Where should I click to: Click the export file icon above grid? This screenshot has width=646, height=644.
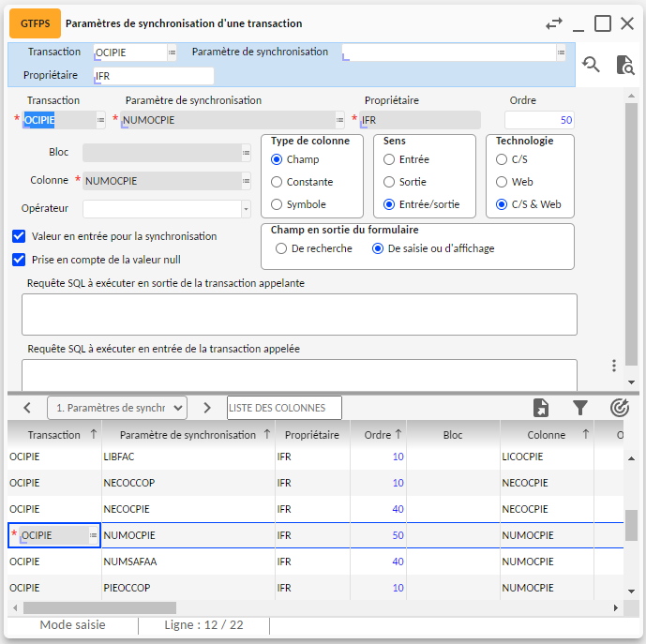(541, 408)
